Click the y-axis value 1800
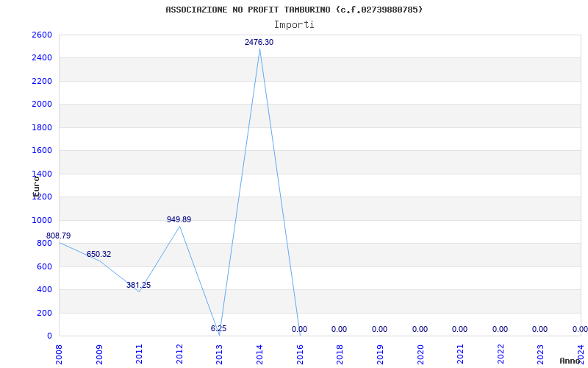588x368 pixels. pyautogui.click(x=42, y=127)
